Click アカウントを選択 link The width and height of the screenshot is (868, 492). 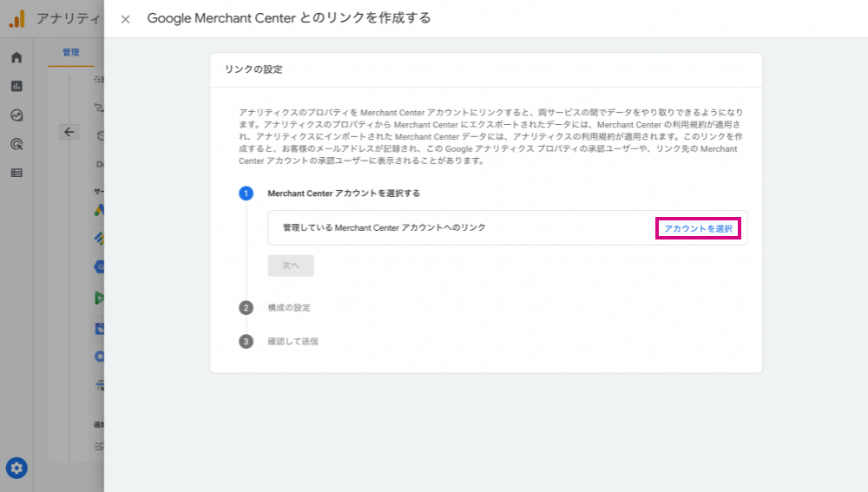point(698,228)
